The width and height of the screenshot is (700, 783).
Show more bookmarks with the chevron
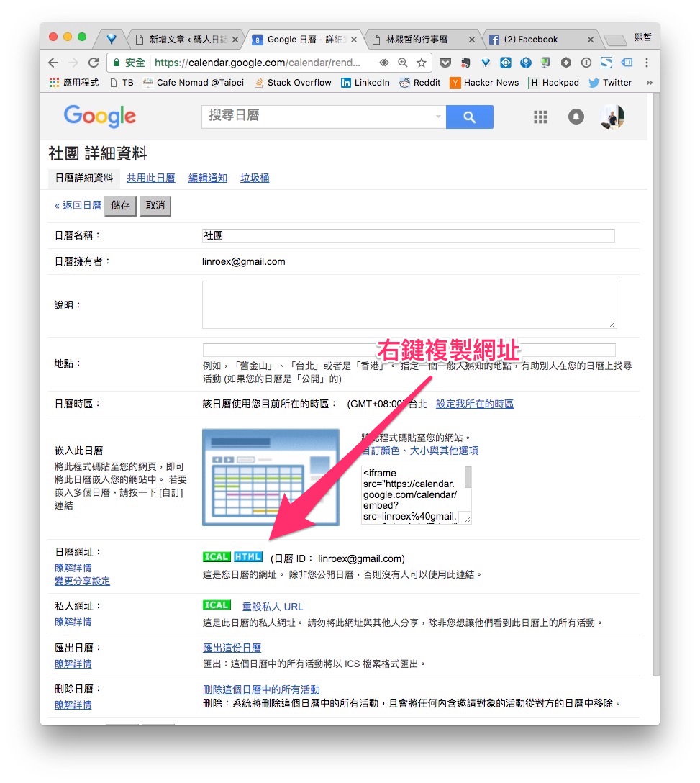point(649,82)
